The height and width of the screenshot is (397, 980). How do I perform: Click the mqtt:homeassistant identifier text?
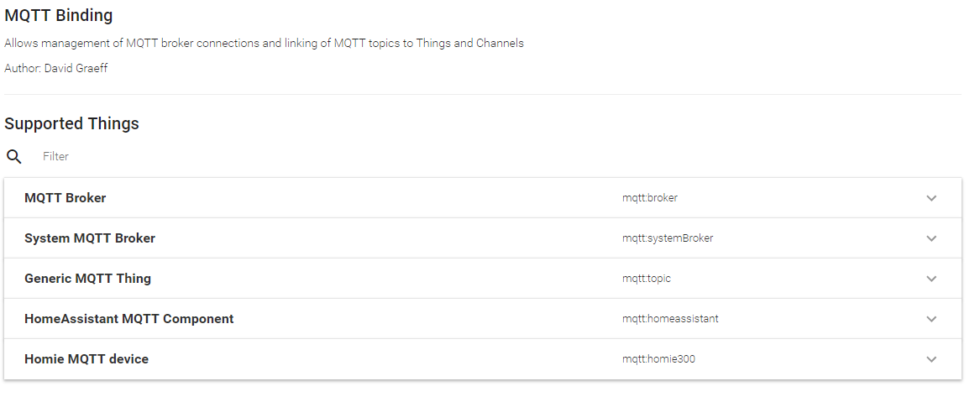point(670,319)
